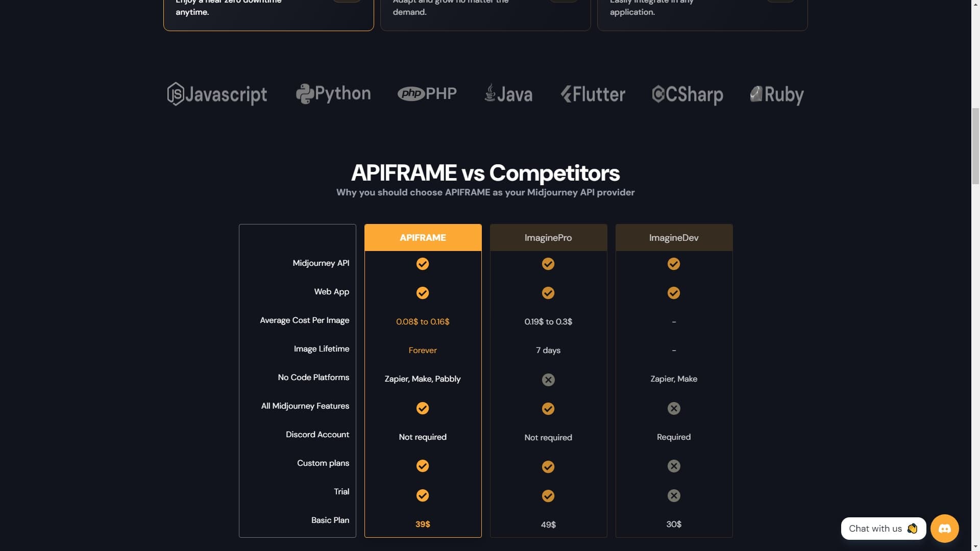The image size is (980, 551).
Task: Click the '49$' basic plan price
Action: (x=548, y=524)
